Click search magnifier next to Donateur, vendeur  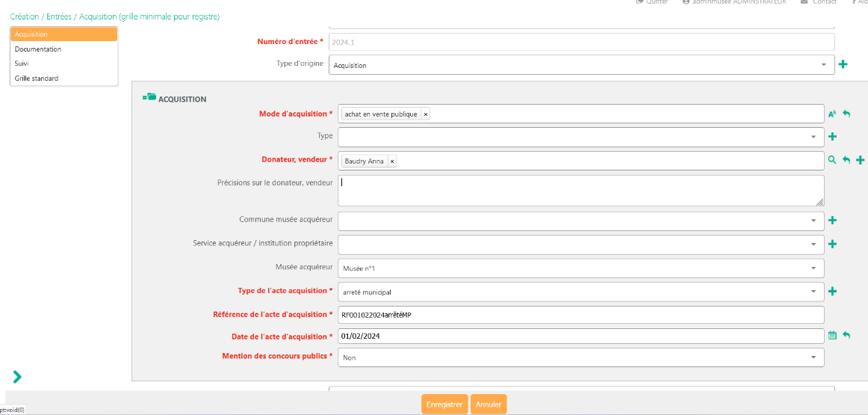coord(831,160)
